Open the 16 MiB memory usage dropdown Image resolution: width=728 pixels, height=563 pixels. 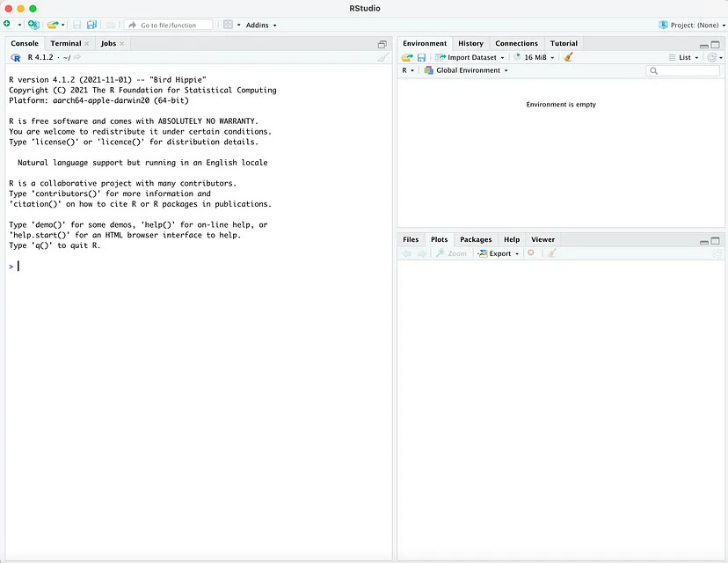pos(534,57)
